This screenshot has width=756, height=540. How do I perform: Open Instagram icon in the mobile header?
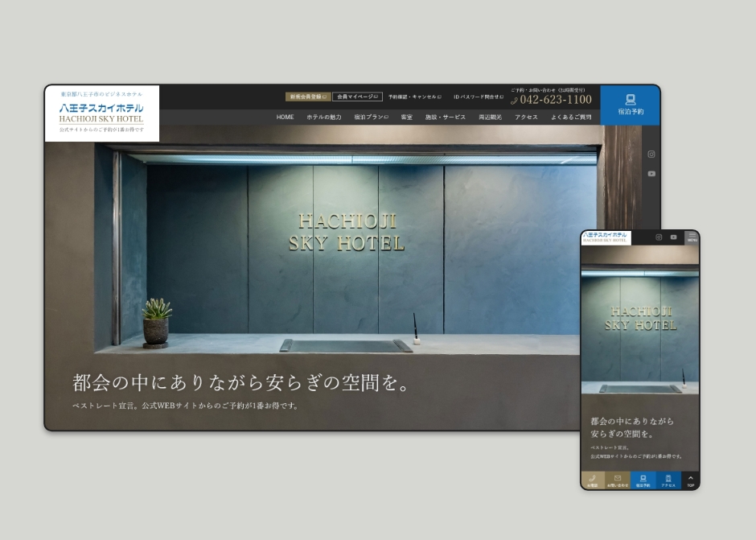pos(659,237)
